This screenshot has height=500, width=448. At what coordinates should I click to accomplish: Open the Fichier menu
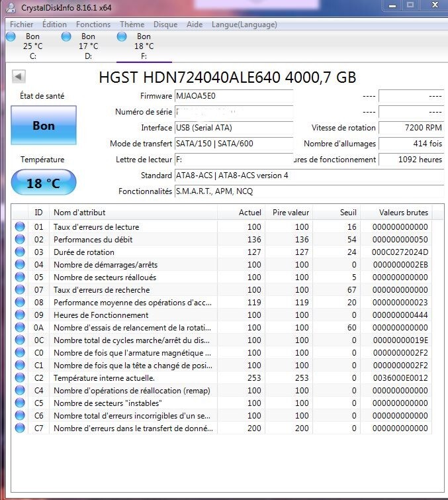(x=22, y=25)
